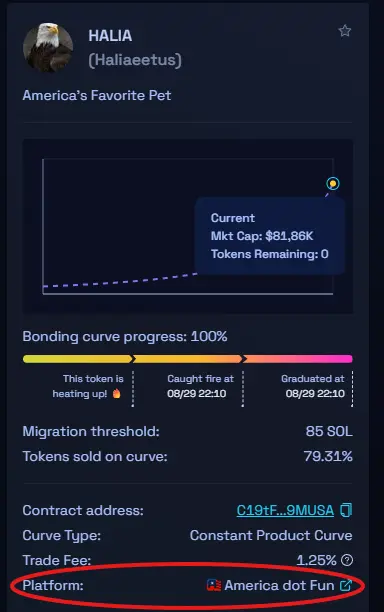Open contract address C19tF...9MUSA link
Image resolution: width=384 pixels, height=612 pixels.
285,510
